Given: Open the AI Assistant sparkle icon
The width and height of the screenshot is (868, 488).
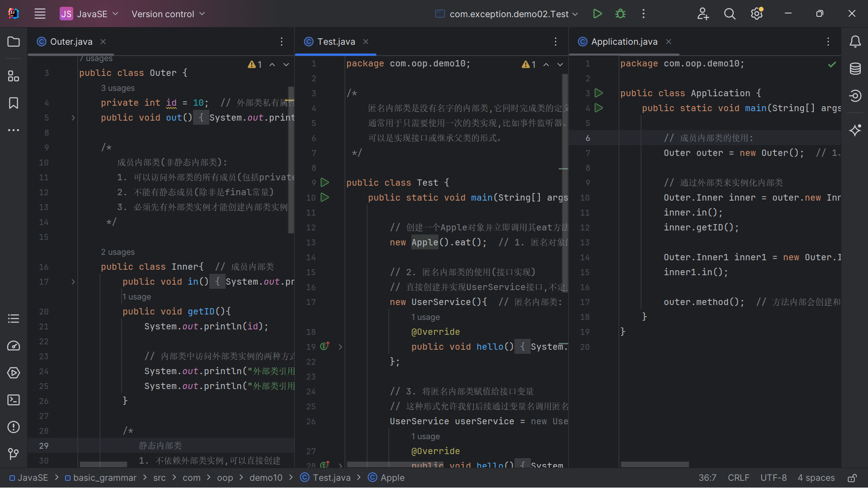Looking at the screenshot, I should pyautogui.click(x=855, y=130).
